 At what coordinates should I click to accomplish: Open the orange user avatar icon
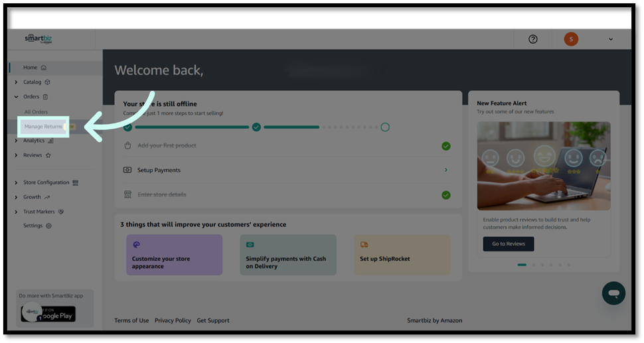(571, 39)
